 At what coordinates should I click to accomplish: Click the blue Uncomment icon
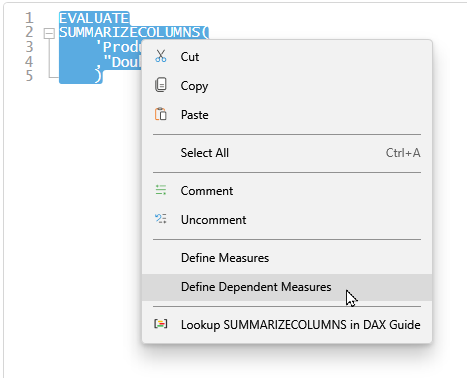(161, 219)
